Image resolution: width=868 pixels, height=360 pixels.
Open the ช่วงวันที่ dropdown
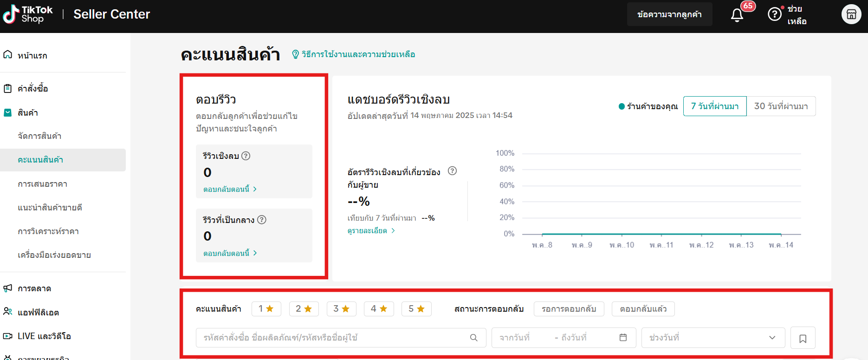click(x=713, y=338)
